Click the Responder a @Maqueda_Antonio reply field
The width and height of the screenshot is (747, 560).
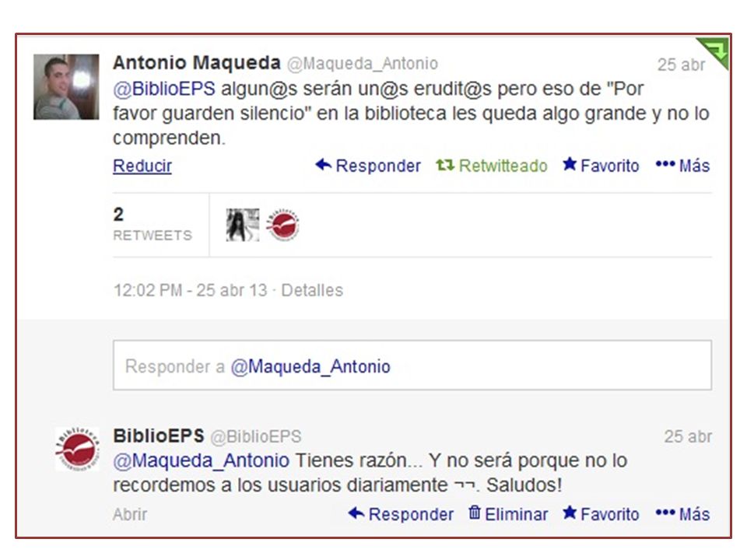tap(412, 366)
